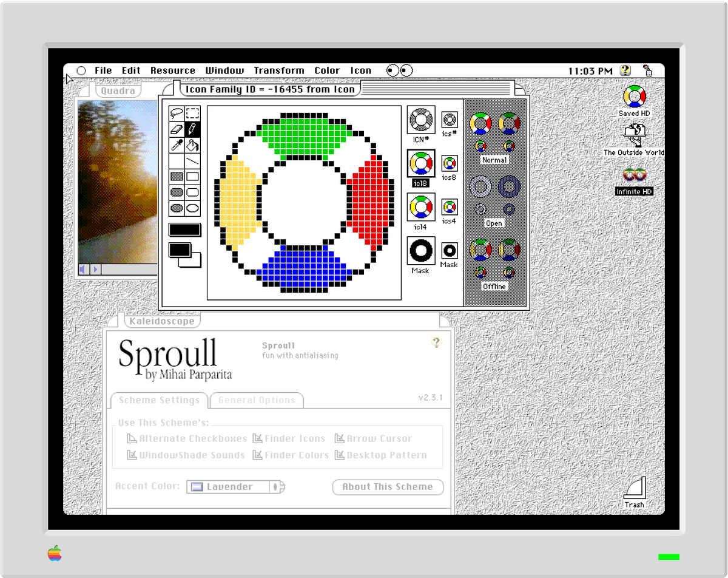
Task: Toggle the Desktop Pattern checkbox
Action: tap(380, 455)
